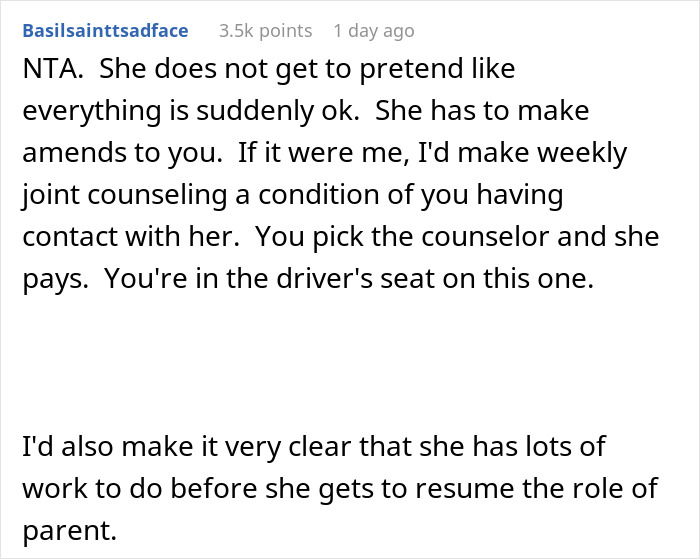Click the 3.5k points score
This screenshot has height=559, width=700.
[x=265, y=31]
